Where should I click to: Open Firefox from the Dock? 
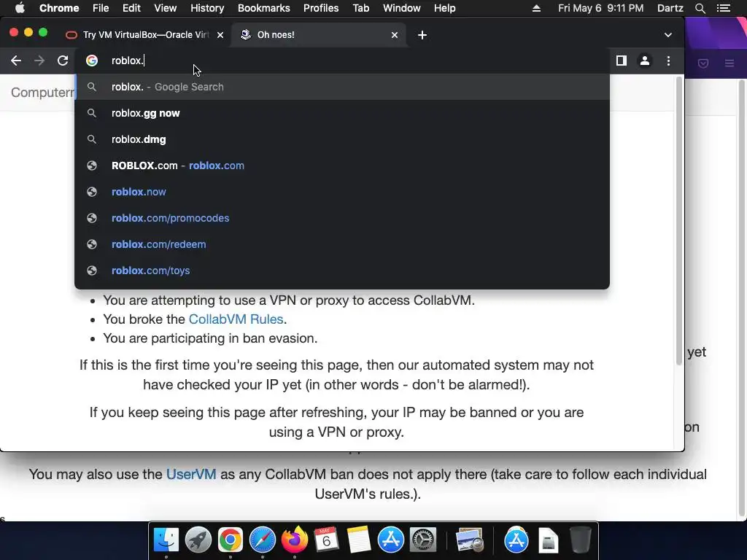click(295, 540)
